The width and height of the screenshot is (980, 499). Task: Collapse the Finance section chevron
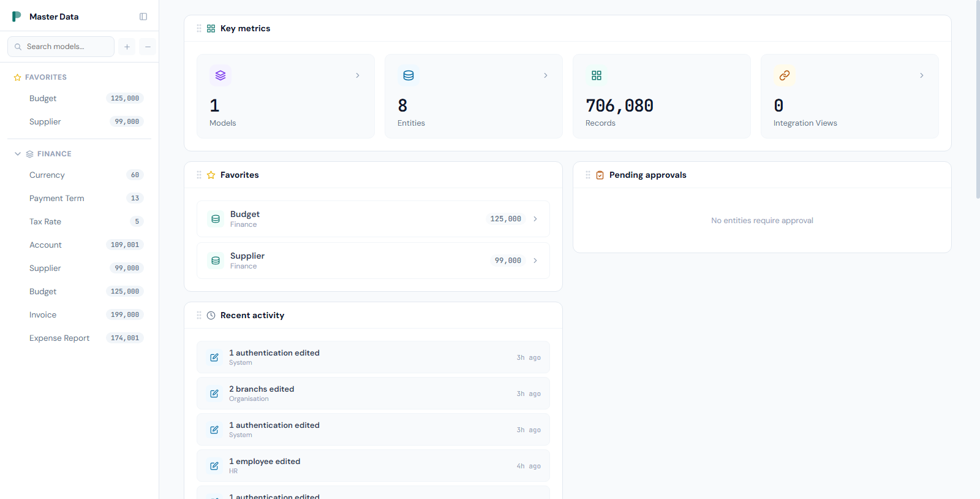(18, 154)
